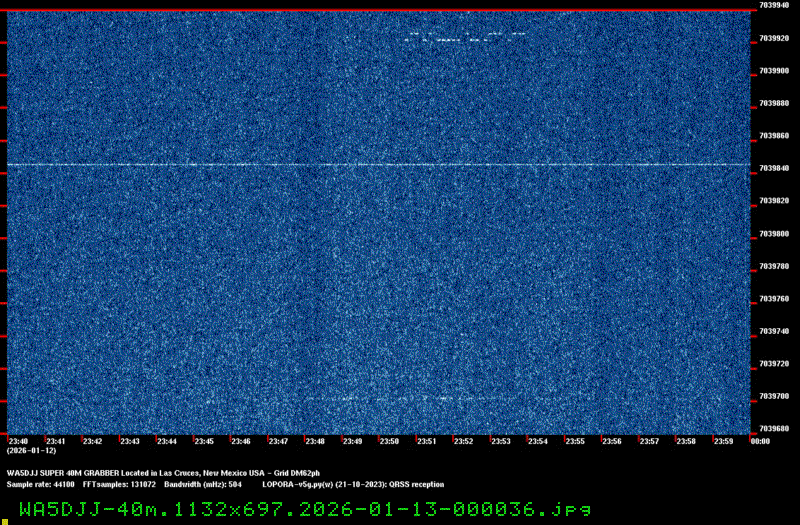Image resolution: width=800 pixels, height=525 pixels.
Task: Select the 23:45 time marker
Action: [204, 441]
